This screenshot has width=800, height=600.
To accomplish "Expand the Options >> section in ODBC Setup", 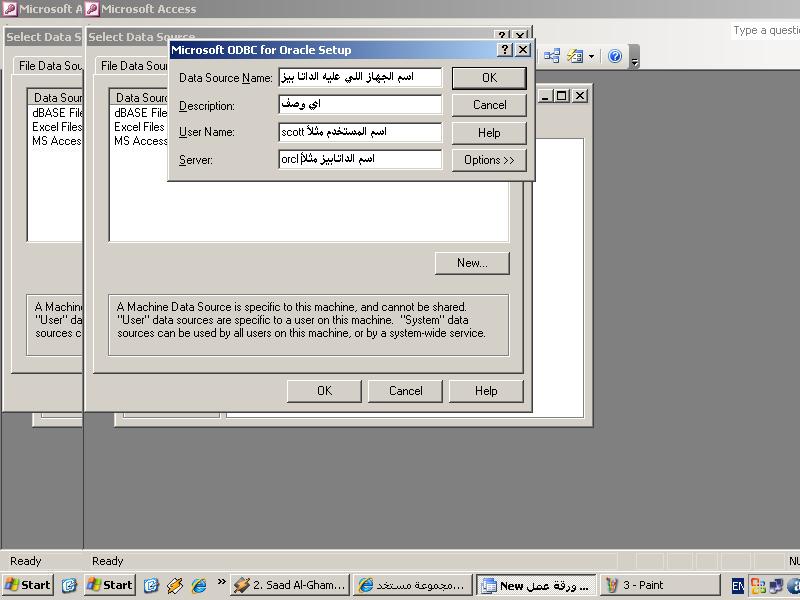I will tap(489, 160).
